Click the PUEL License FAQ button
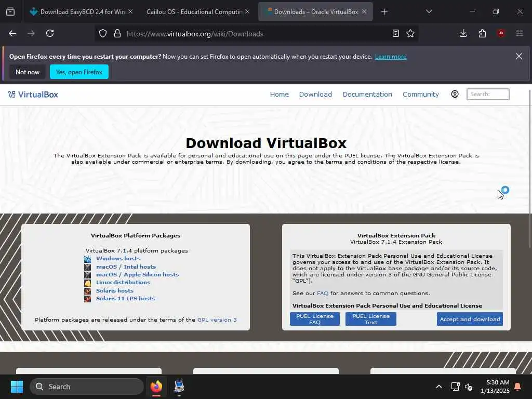532x399 pixels. click(x=314, y=319)
